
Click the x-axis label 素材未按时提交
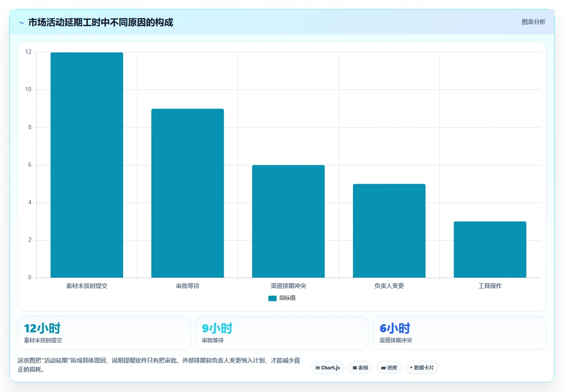pyautogui.click(x=86, y=286)
